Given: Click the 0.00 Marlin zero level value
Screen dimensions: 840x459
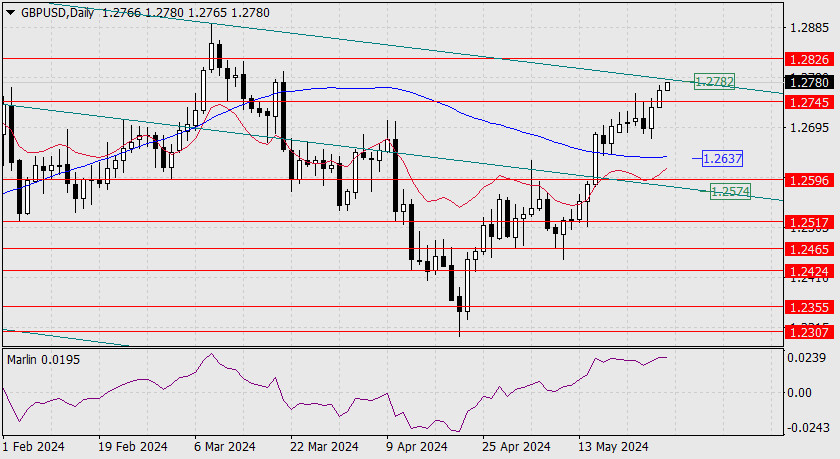Looking at the screenshot, I should pos(799,393).
